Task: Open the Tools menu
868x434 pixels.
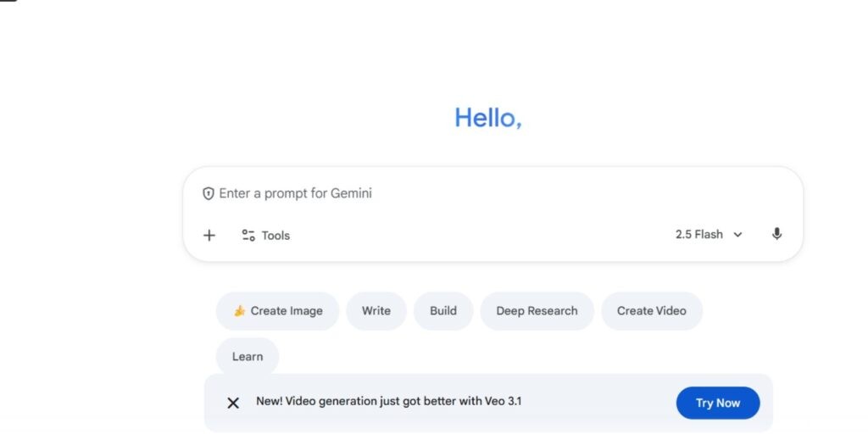Action: coord(265,236)
